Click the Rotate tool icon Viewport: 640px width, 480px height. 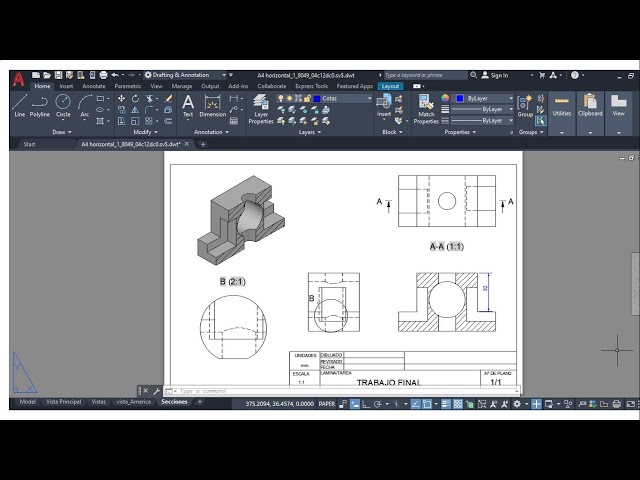click(135, 98)
